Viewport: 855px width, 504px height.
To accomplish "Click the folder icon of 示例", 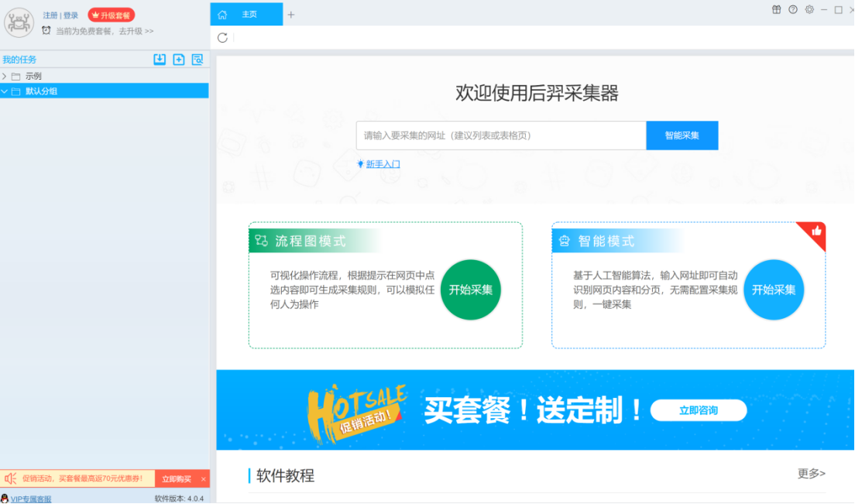I will [x=15, y=77].
